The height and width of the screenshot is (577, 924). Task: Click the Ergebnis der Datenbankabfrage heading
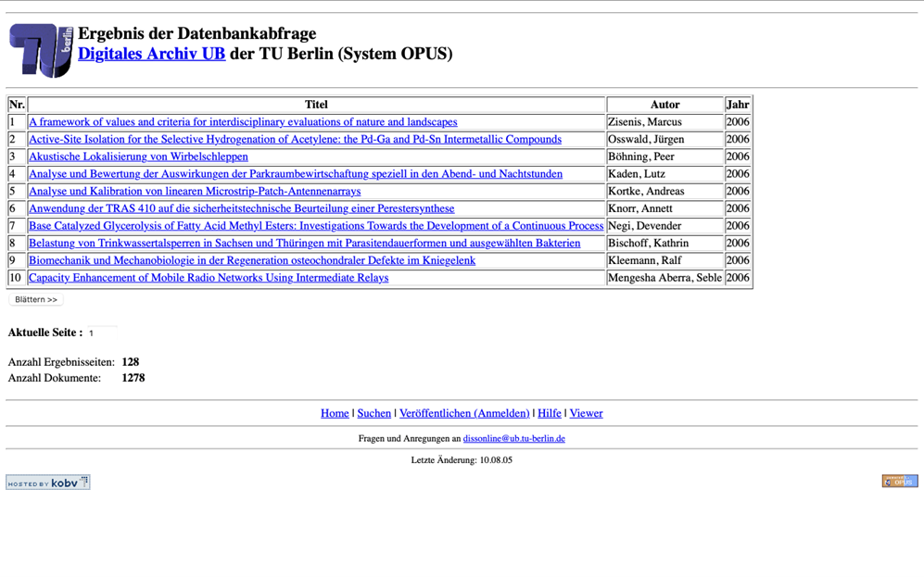[196, 33]
